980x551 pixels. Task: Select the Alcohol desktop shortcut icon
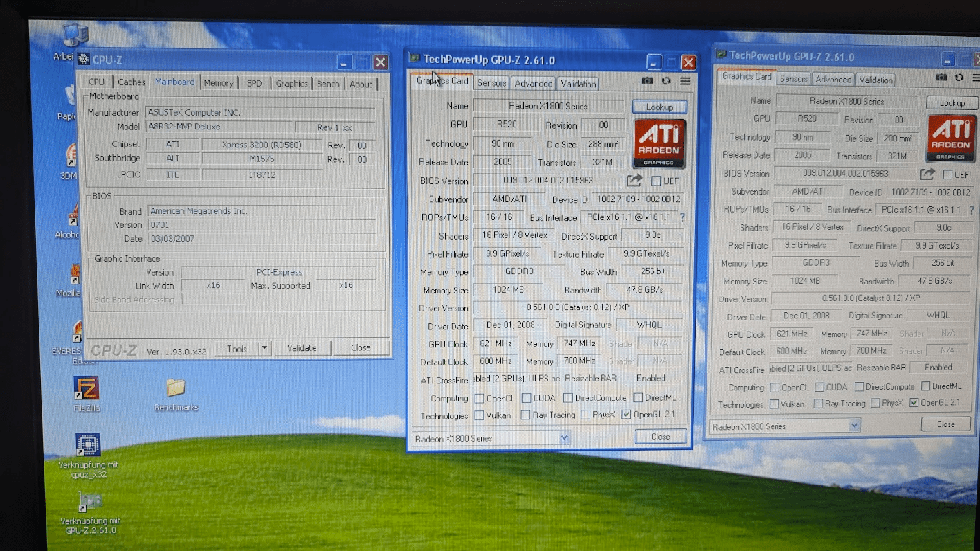[x=73, y=216]
